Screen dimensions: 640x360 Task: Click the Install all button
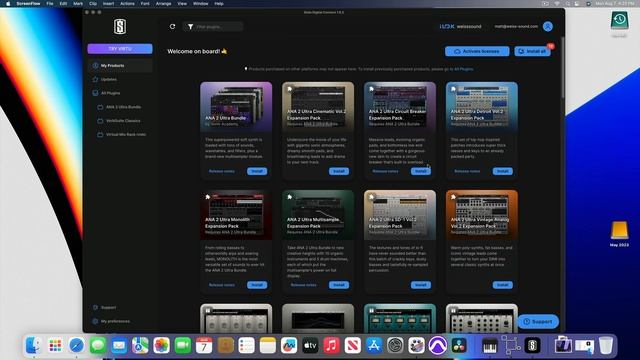click(532, 51)
